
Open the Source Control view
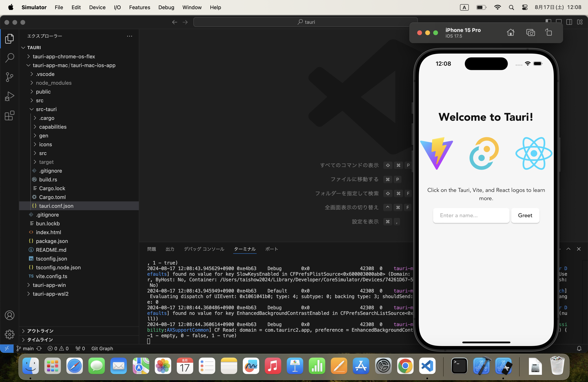[9, 77]
